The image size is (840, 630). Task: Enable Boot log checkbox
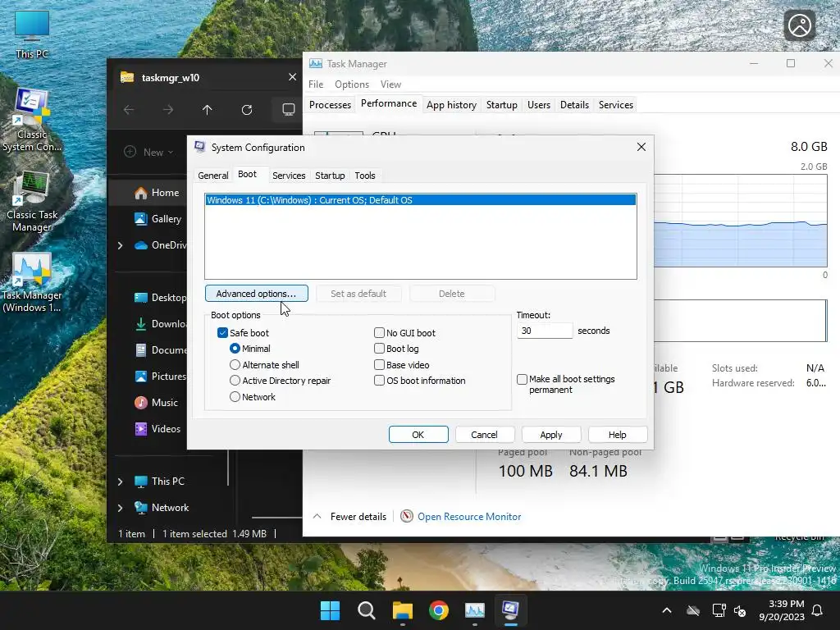[x=379, y=349]
